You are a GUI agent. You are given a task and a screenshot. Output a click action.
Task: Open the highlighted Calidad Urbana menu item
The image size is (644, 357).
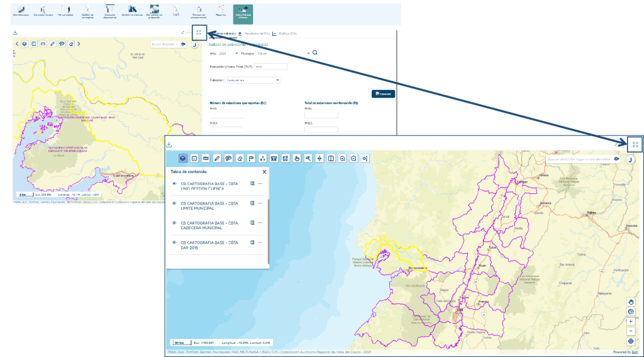click(x=243, y=14)
